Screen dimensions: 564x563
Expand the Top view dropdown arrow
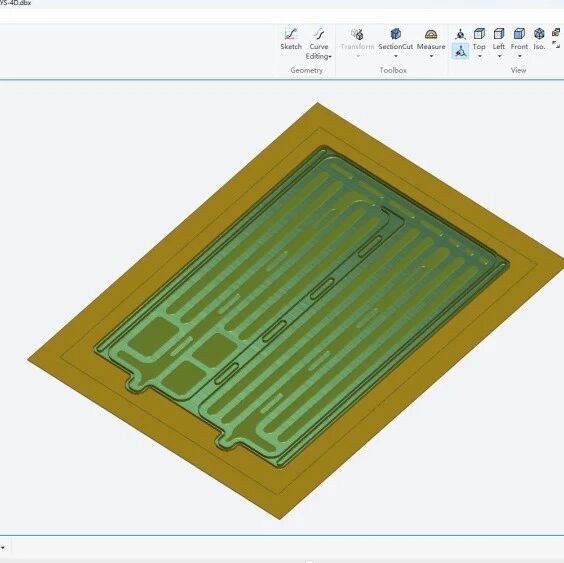(479, 56)
